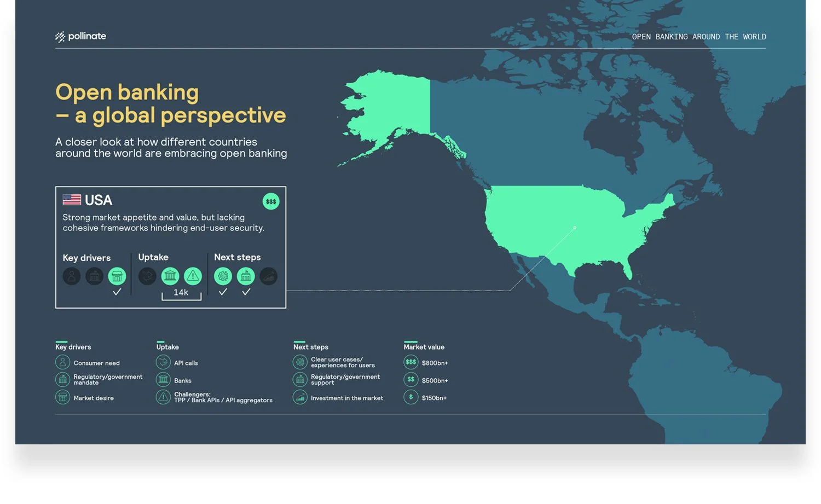Click the highlighted challengers warning icon in USA card

193,276
